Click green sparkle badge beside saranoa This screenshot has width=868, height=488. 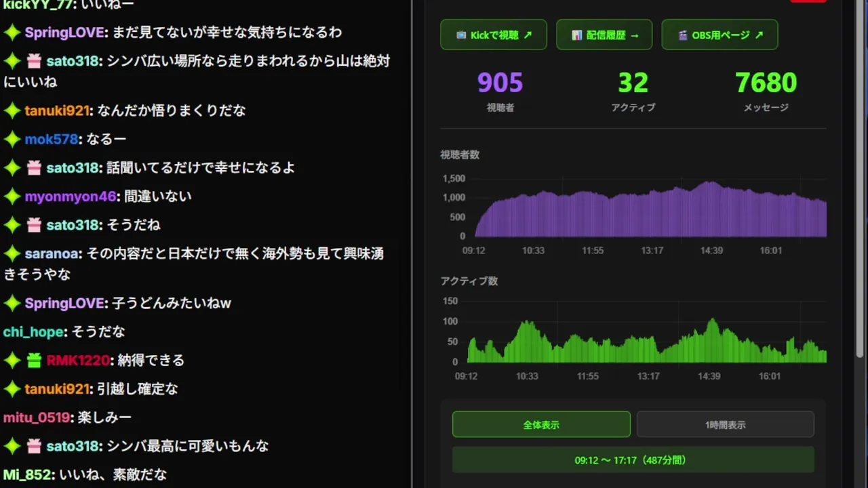(12, 253)
